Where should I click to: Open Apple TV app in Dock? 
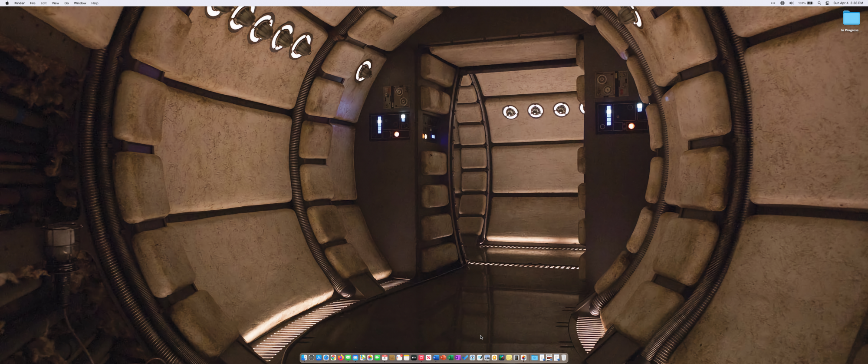414,357
